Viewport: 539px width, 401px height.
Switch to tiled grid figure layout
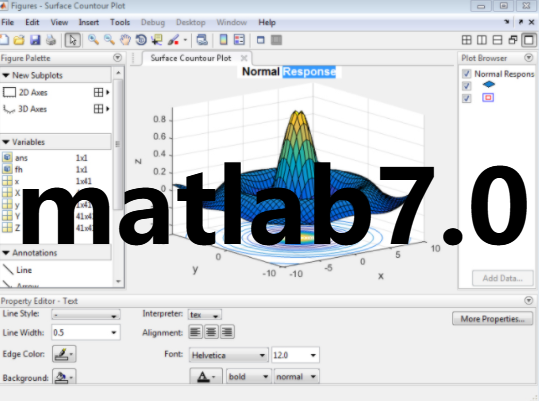[x=466, y=40]
